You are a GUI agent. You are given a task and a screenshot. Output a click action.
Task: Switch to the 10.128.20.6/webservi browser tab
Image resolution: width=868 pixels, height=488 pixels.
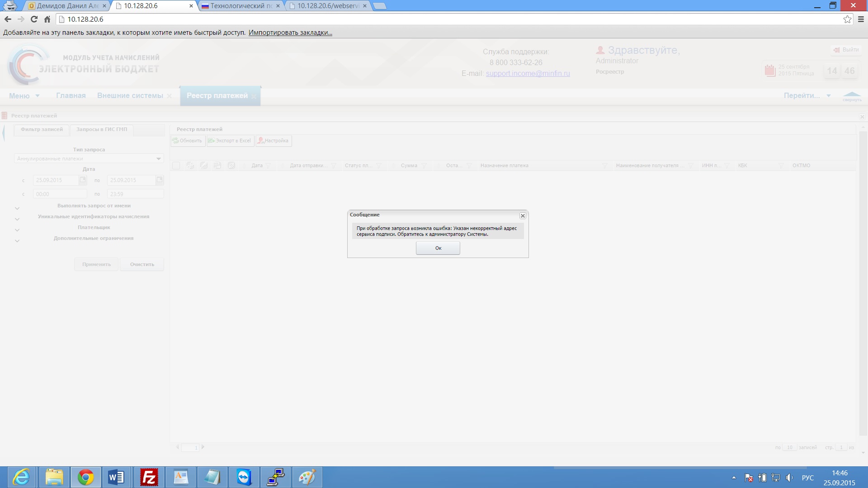pos(328,6)
